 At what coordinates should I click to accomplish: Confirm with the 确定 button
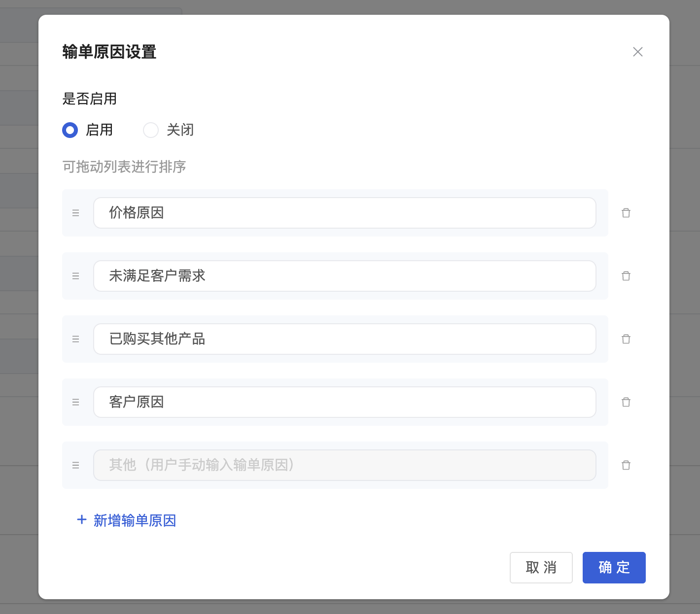pyautogui.click(x=614, y=568)
